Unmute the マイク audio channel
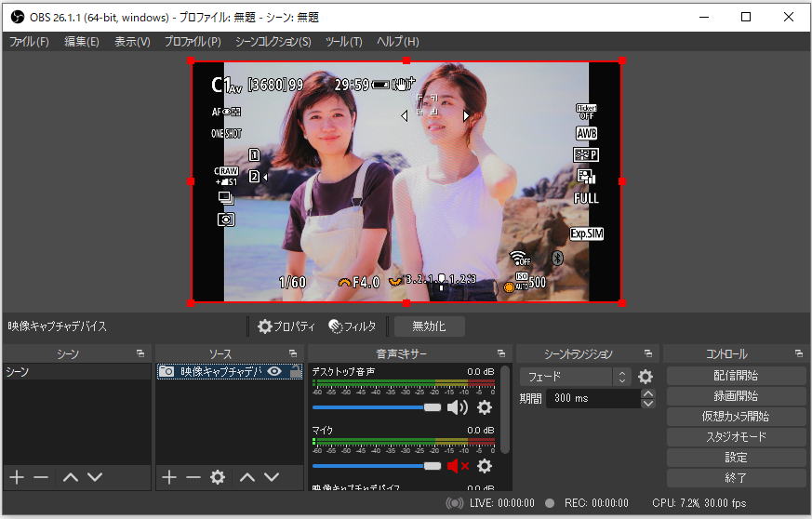Screen dimensions: 812x519 [x=458, y=466]
